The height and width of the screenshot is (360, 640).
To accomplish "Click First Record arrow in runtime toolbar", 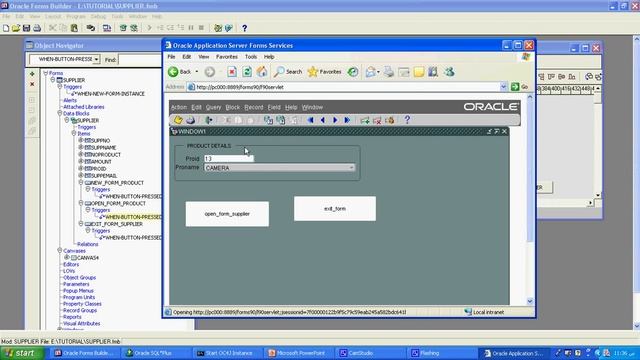I will coord(310,120).
